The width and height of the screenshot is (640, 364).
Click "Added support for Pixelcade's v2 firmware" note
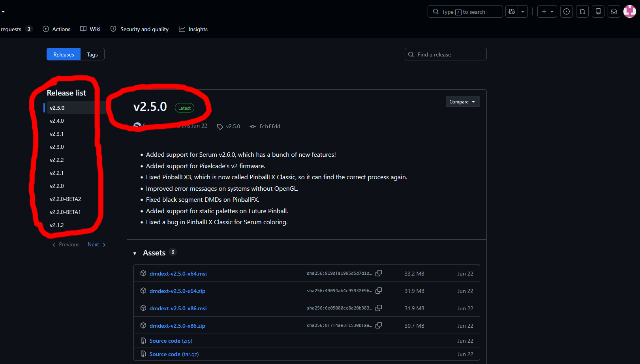point(205,166)
